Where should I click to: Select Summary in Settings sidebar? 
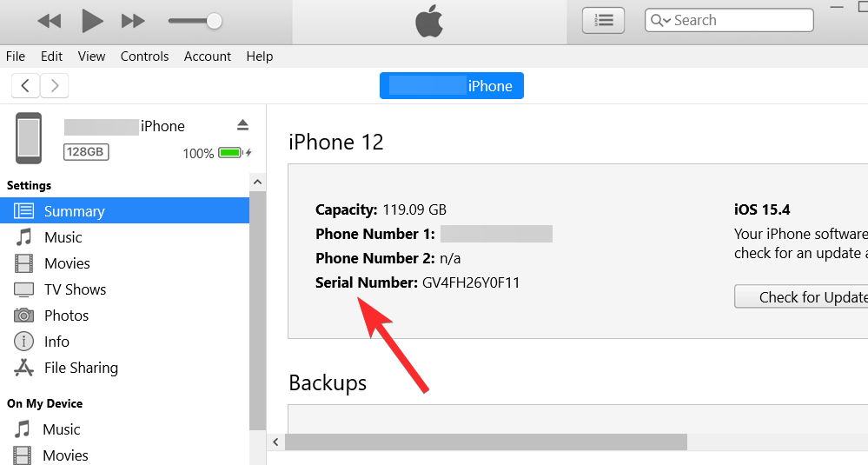74,211
